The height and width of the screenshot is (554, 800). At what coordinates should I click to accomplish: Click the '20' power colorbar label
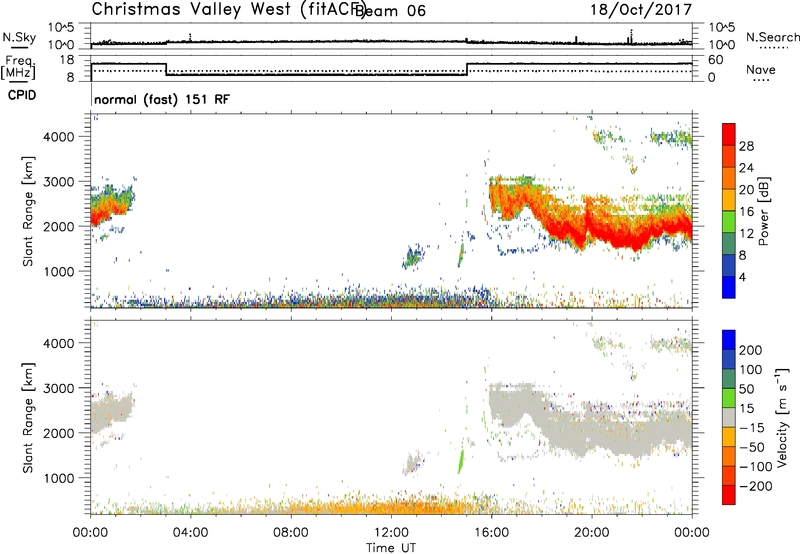(746, 190)
